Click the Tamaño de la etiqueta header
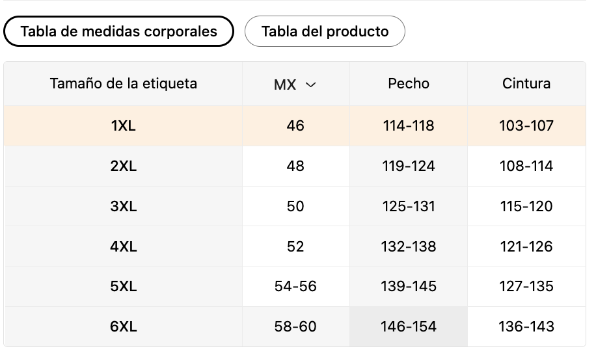The image size is (596, 364). click(123, 83)
